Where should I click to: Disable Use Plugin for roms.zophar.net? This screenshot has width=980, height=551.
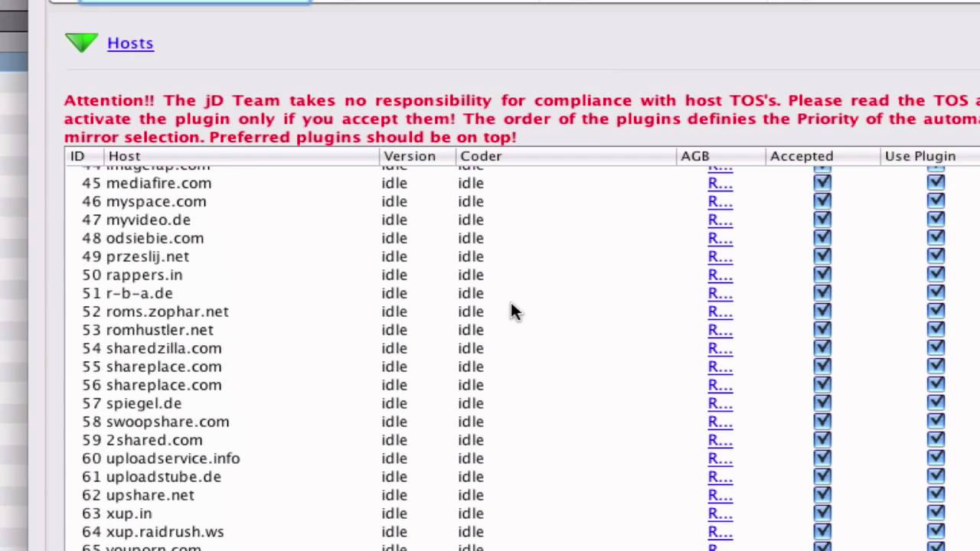[936, 311]
